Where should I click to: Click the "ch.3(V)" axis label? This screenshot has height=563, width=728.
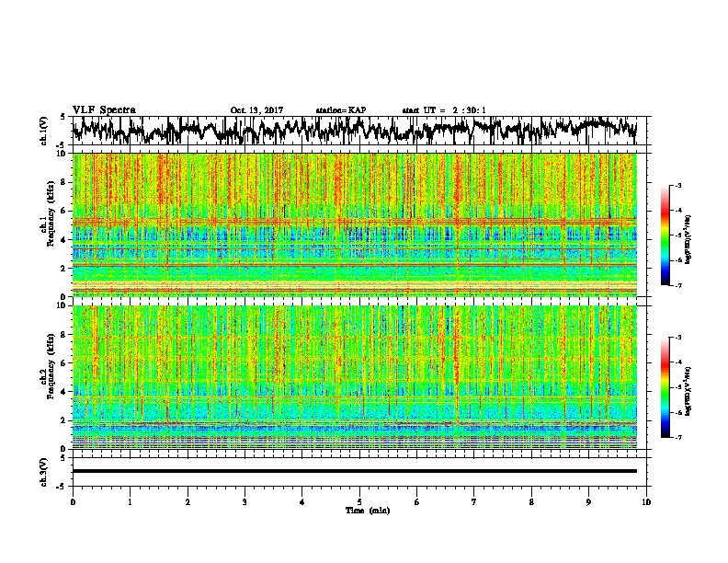(44, 472)
